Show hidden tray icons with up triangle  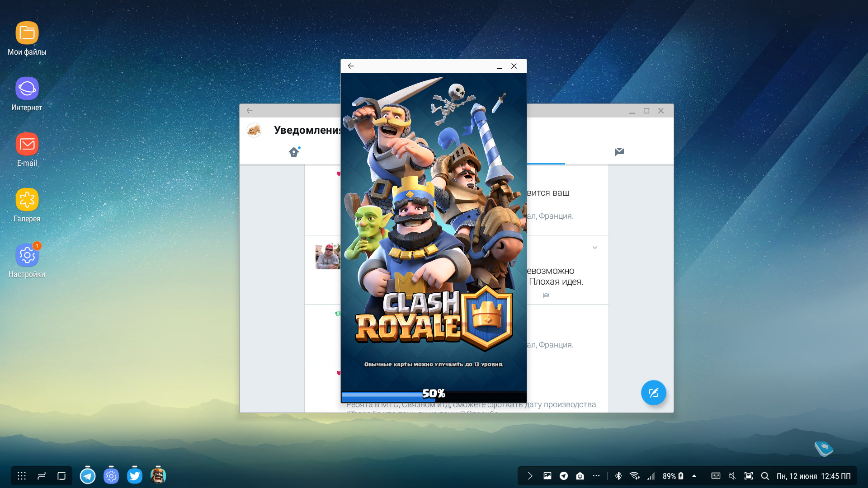click(x=694, y=476)
